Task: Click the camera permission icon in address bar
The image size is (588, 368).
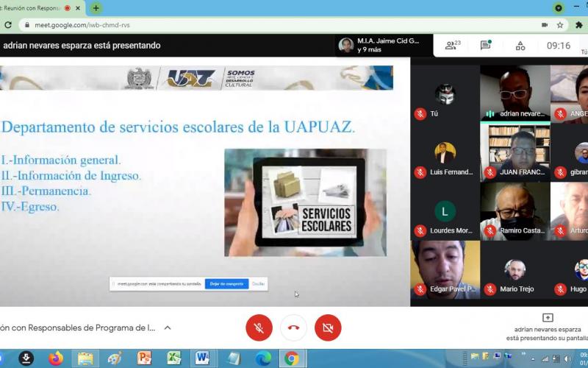Action: (x=545, y=25)
